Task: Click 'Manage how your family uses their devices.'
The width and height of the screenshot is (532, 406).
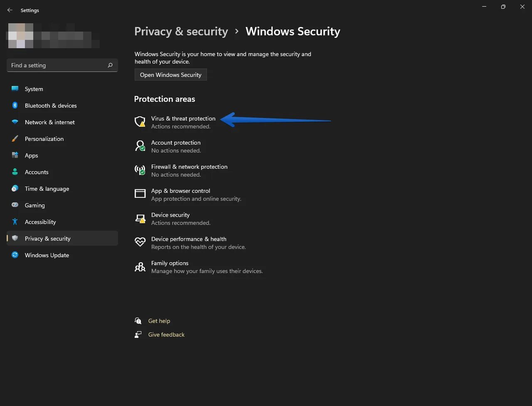Action: point(207,271)
